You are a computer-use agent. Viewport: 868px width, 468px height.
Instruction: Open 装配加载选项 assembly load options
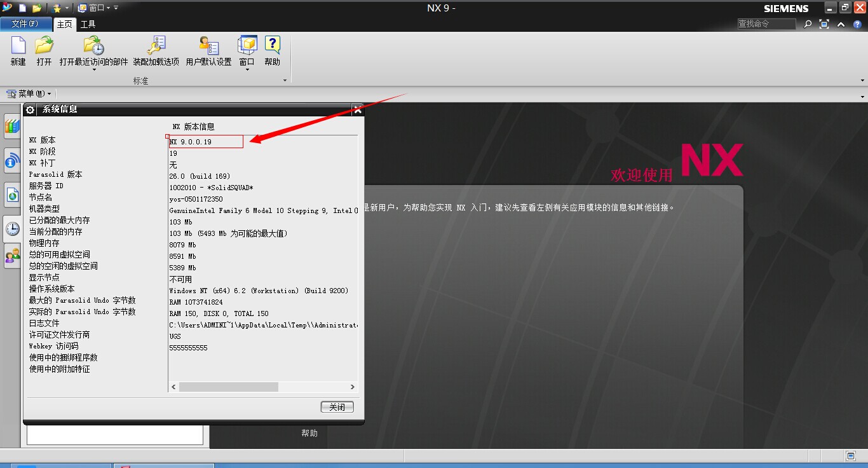156,46
